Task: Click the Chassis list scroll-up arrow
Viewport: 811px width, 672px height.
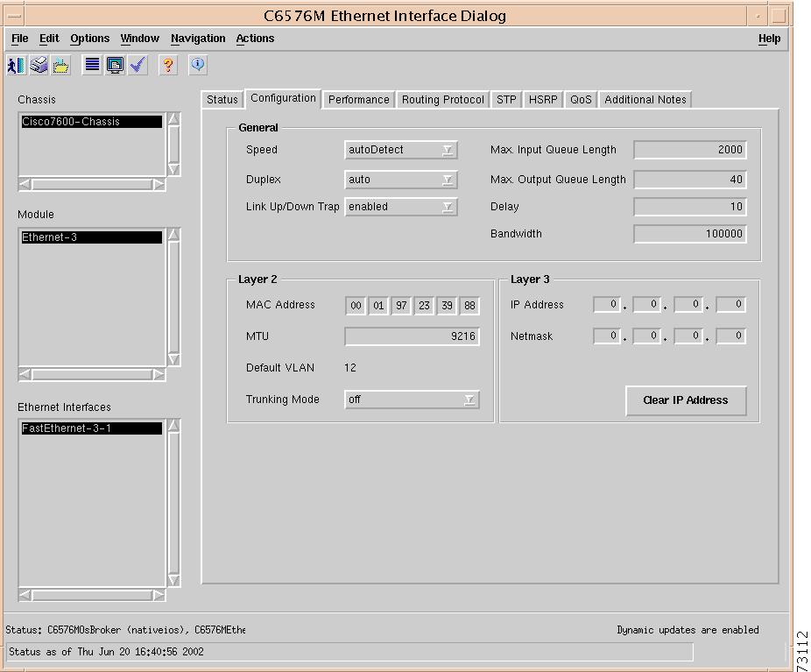Action: point(173,119)
